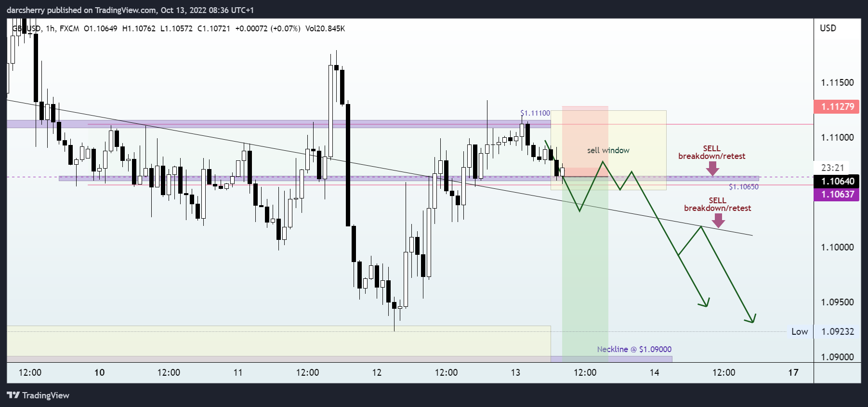Viewport: 868px width, 407px height.
Task: Click the date label 14 on time axis
Action: pyautogui.click(x=654, y=372)
